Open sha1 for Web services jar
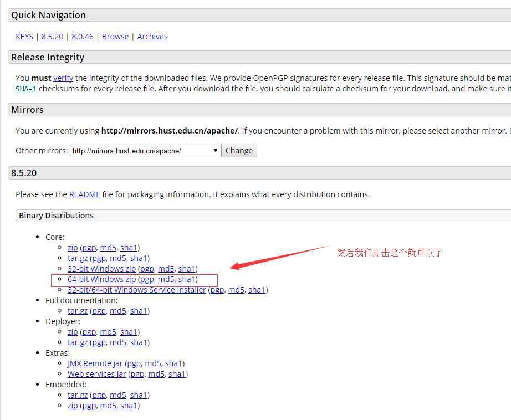 pyautogui.click(x=177, y=374)
